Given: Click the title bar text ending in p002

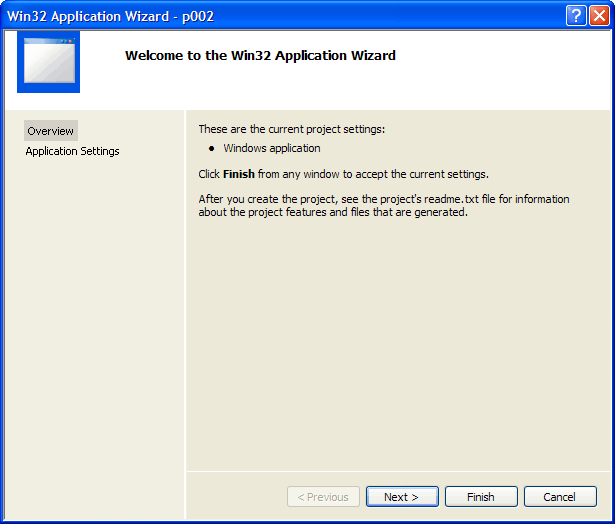Looking at the screenshot, I should pos(110,16).
